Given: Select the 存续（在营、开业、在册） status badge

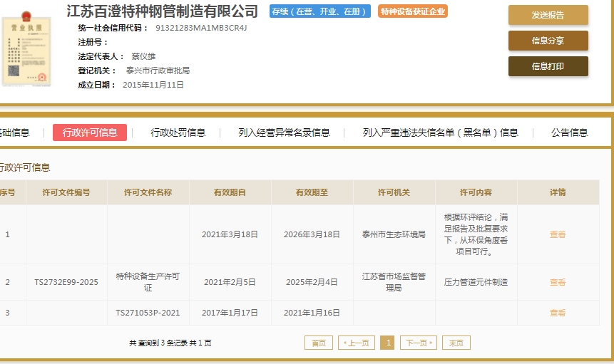Looking at the screenshot, I should [x=320, y=11].
